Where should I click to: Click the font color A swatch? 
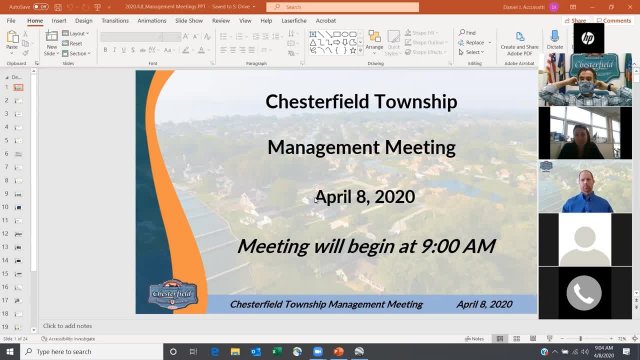(x=202, y=50)
